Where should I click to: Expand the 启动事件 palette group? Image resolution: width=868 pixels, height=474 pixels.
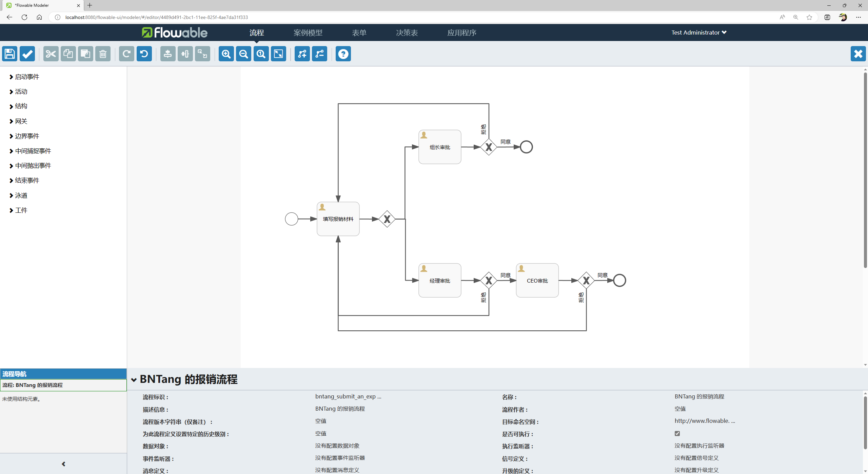point(27,77)
